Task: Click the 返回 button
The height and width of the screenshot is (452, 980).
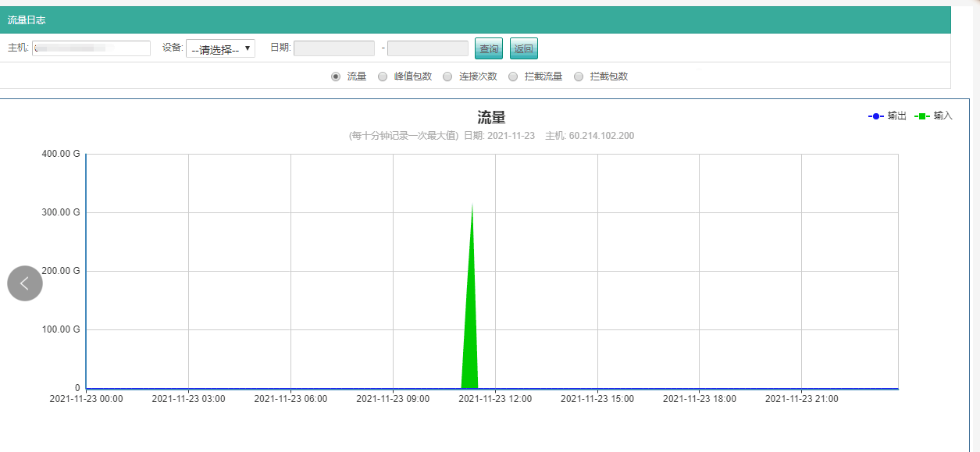Action: point(524,48)
